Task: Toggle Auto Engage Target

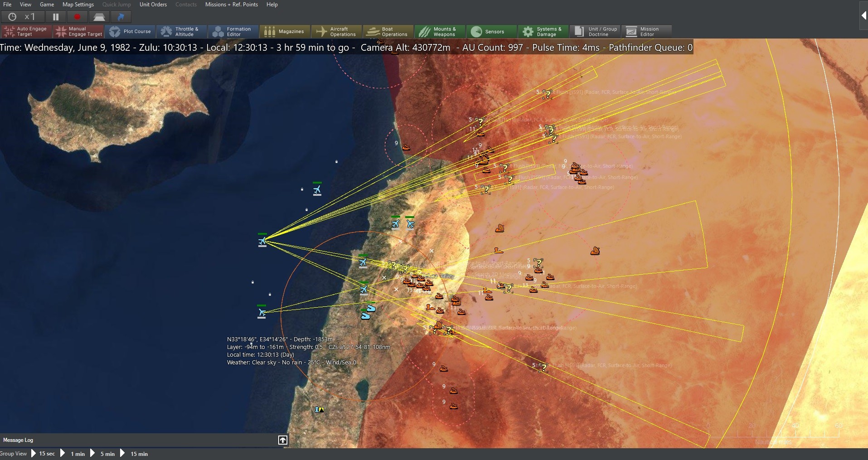Action: [x=26, y=31]
